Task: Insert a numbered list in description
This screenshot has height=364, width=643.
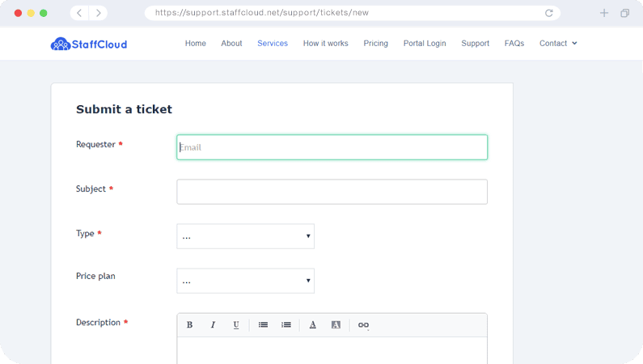Action: tap(286, 324)
